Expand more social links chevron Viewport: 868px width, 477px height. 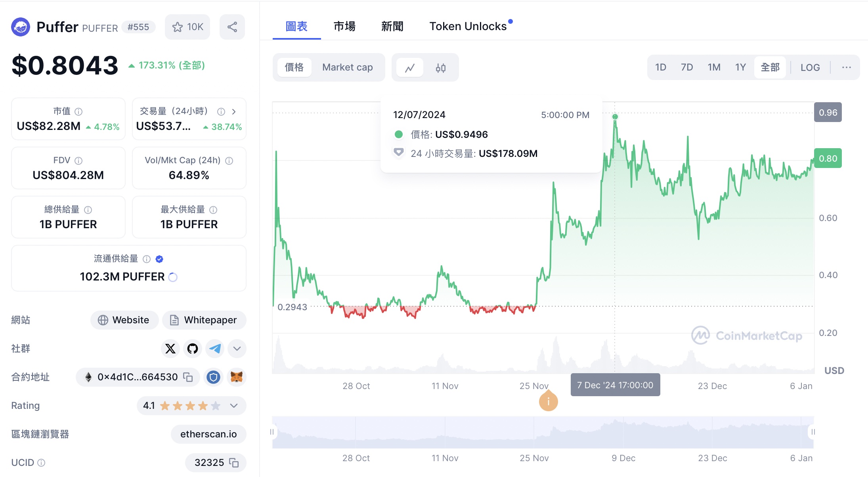pos(237,349)
